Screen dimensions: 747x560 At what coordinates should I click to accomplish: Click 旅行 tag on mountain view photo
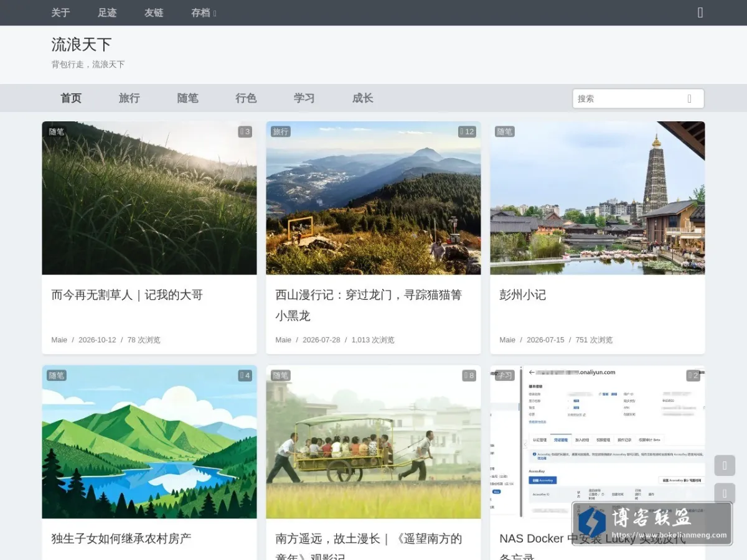click(x=281, y=132)
